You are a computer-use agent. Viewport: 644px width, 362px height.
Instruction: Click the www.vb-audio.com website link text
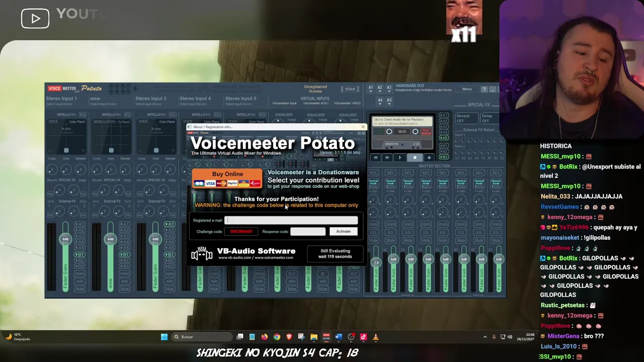pyautogui.click(x=235, y=257)
